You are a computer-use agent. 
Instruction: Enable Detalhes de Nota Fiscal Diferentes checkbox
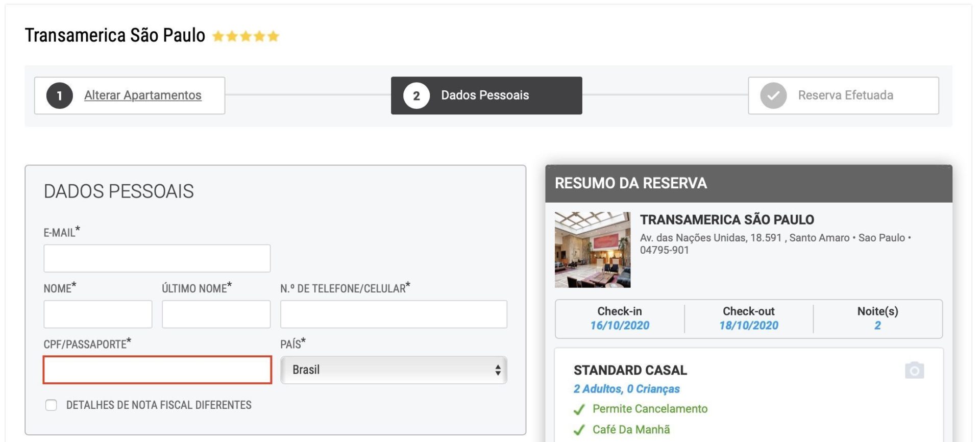coord(51,405)
